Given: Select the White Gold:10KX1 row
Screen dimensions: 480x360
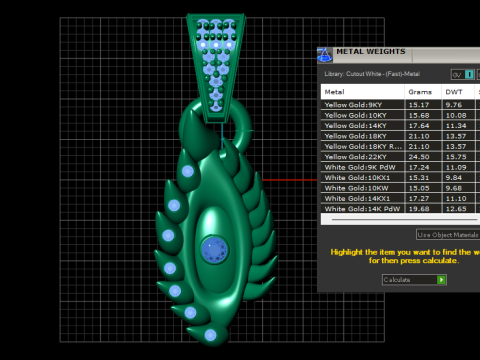Looking at the screenshot, I should pyautogui.click(x=400, y=178).
